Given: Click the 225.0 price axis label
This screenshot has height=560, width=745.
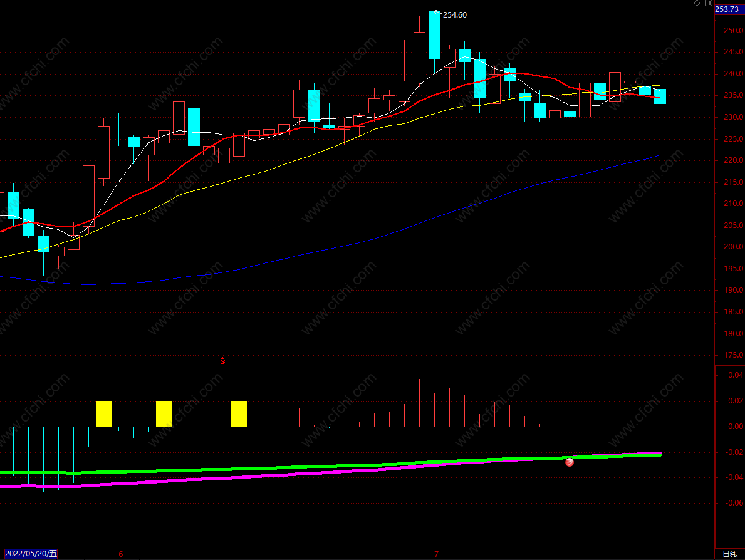Looking at the screenshot, I should point(733,138).
